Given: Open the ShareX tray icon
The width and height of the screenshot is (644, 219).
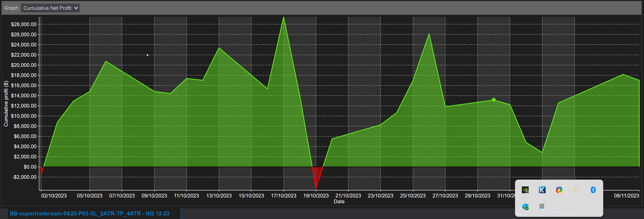Looking at the screenshot, I should (559, 190).
